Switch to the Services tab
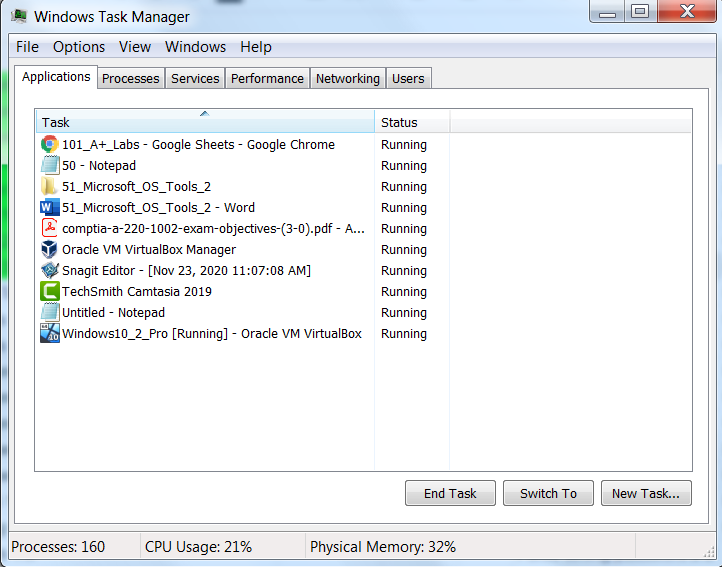Screen dimensions: 722x567 [195, 79]
